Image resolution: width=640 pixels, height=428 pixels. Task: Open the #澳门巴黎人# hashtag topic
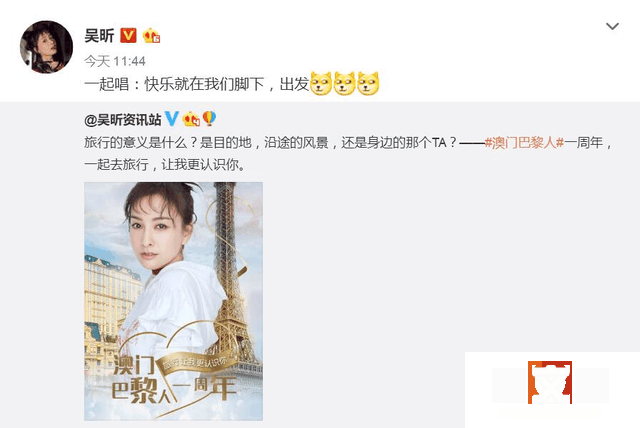tap(524, 143)
